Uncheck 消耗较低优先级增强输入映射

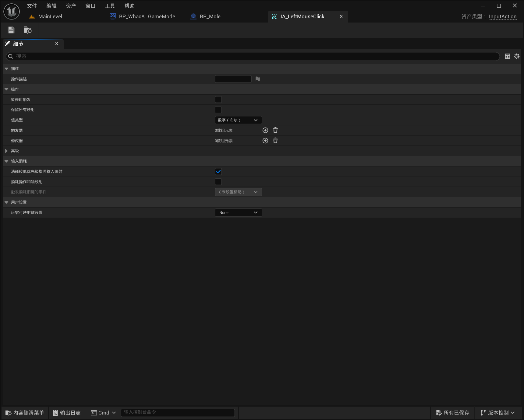218,172
